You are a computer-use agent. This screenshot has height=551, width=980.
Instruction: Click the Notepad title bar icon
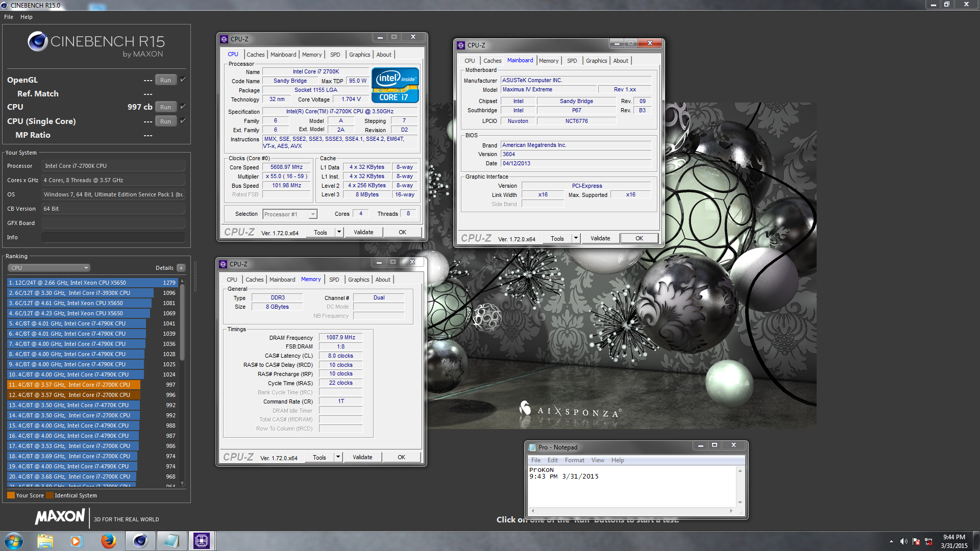coord(532,447)
